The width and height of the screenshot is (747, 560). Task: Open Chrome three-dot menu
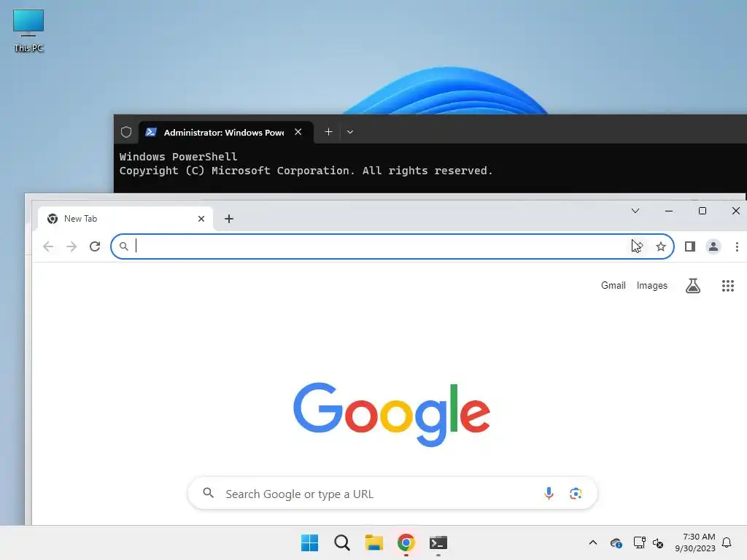tap(737, 246)
